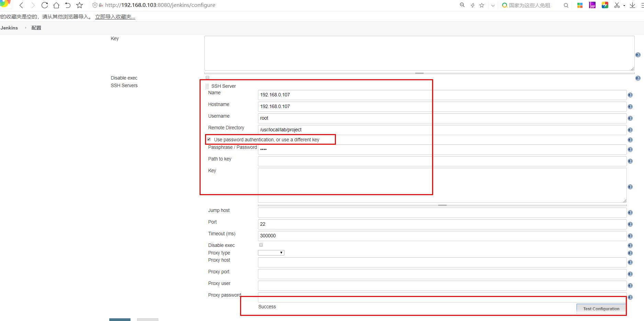The width and height of the screenshot is (644, 321).
Task: Click the Jump host input field
Action: [x=442, y=213]
